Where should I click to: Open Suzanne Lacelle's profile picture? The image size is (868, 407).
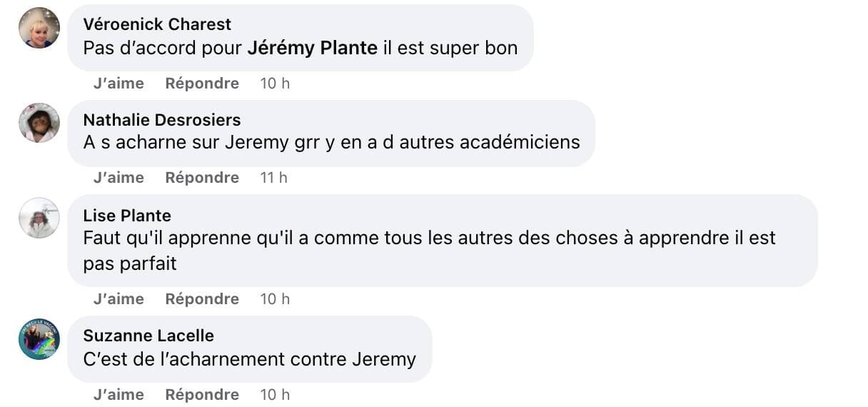[39, 338]
